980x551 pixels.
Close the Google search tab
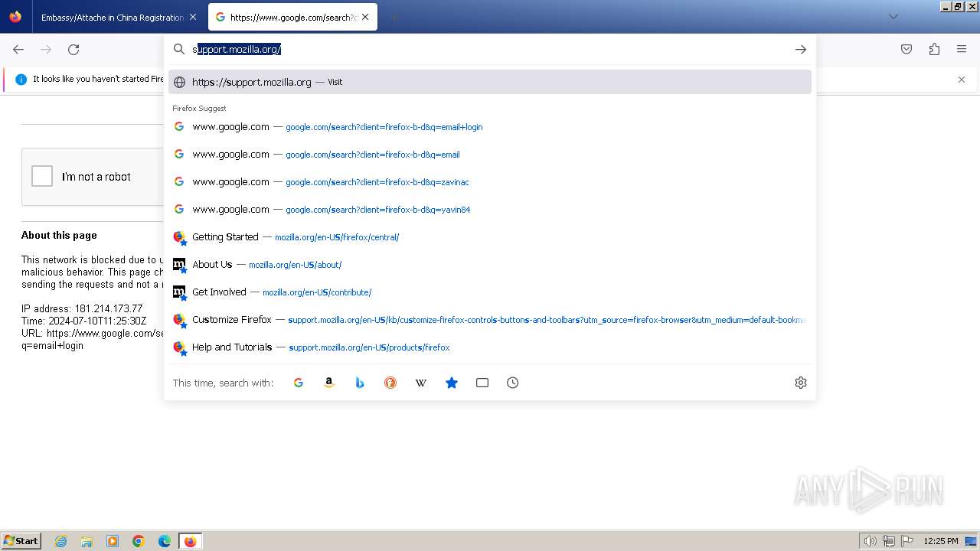(x=365, y=17)
